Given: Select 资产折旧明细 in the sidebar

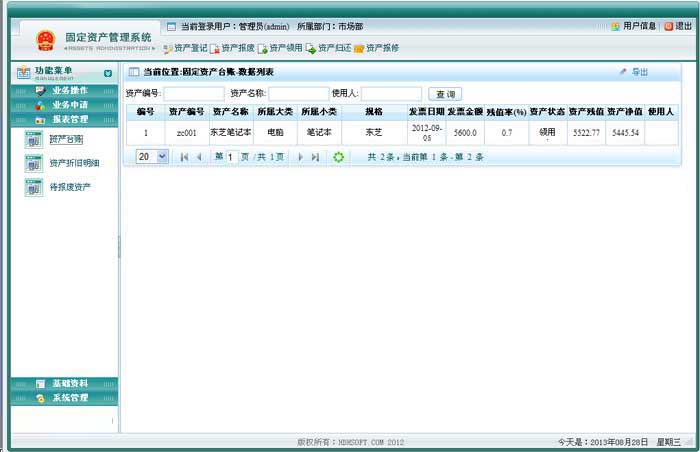Looking at the screenshot, I should coord(74,163).
